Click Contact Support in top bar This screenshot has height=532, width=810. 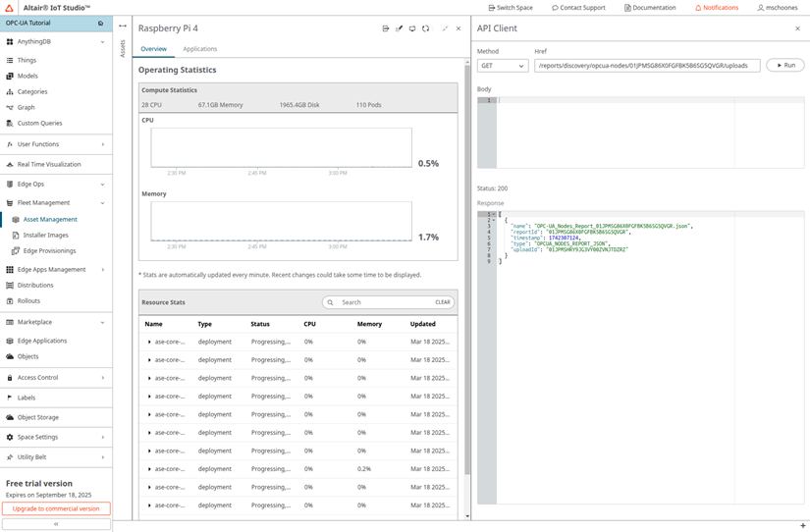(x=578, y=8)
